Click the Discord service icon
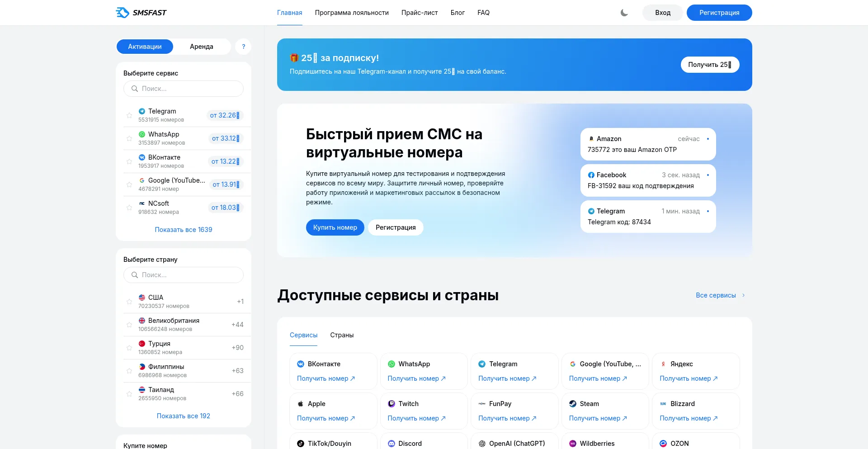The width and height of the screenshot is (868, 449). [392, 444]
